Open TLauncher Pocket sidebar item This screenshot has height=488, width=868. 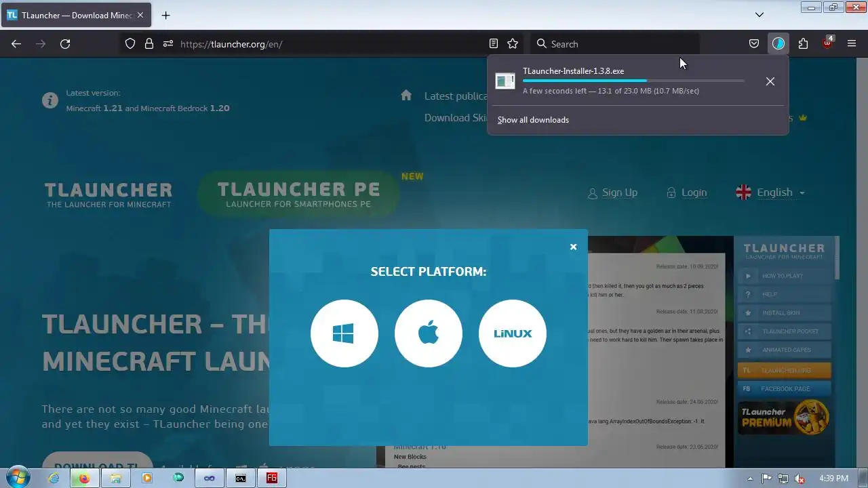(x=784, y=331)
